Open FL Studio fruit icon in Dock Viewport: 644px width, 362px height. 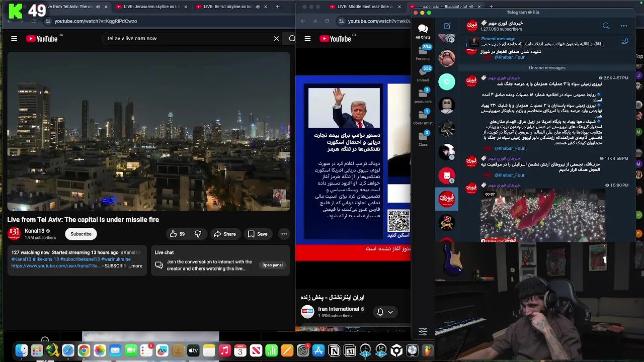428,350
